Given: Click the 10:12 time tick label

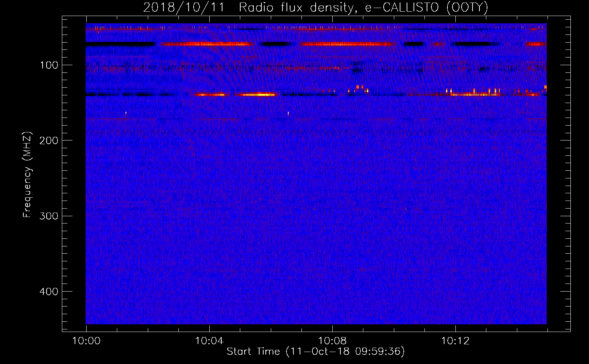Looking at the screenshot, I should coord(455,341).
